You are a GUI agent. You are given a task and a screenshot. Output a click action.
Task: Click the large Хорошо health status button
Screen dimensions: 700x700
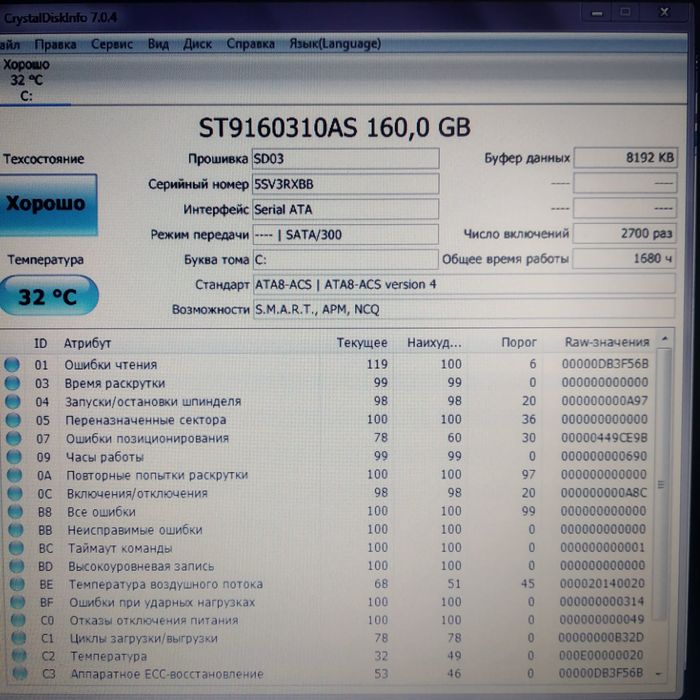[48, 204]
